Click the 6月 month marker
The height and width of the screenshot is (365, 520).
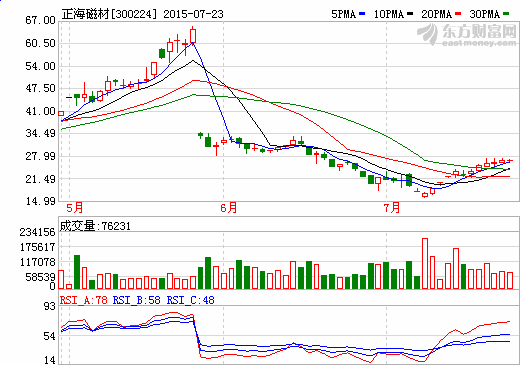click(229, 208)
